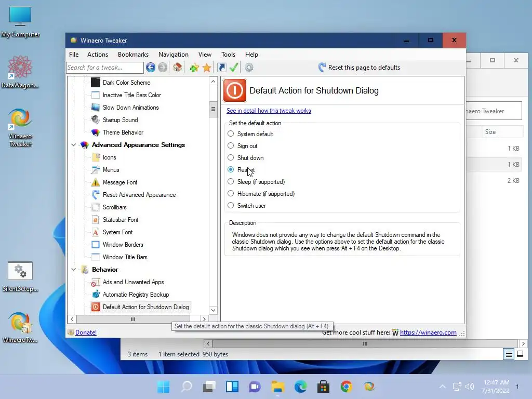532x399 pixels.
Task: Click the Forward navigation arrow in toolbar
Action: click(163, 68)
